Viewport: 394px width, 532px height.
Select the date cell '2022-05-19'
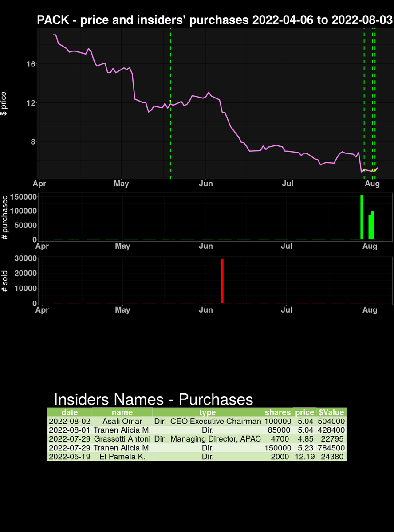click(70, 457)
